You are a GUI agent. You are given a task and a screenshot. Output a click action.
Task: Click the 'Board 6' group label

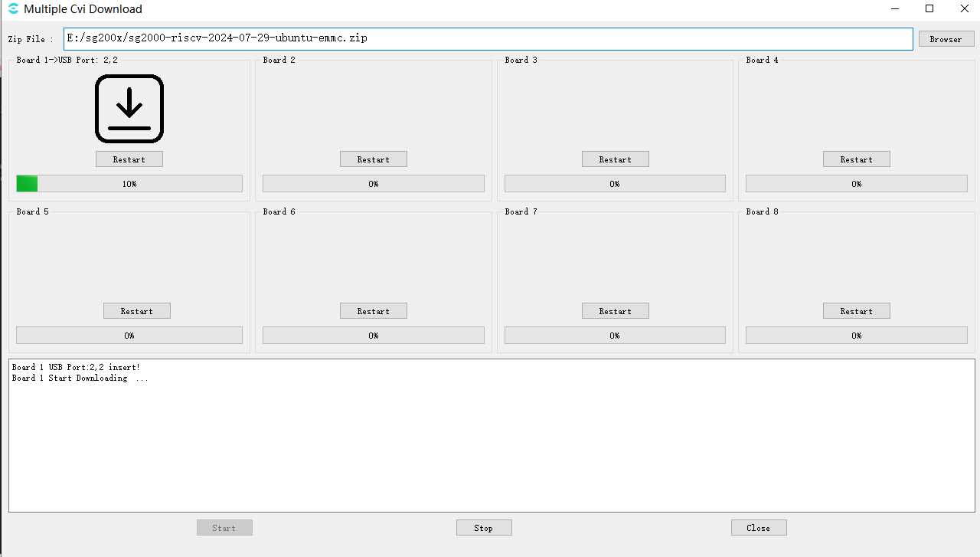279,211
